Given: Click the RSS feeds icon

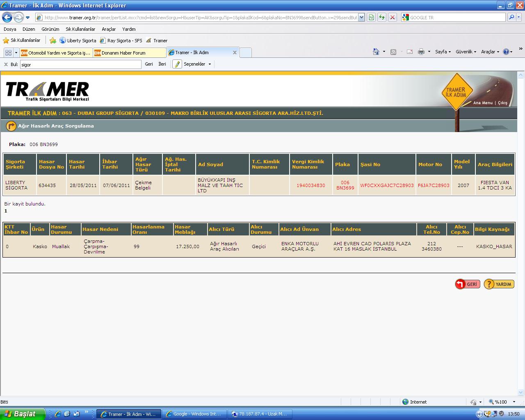Looking at the screenshot, I should click(x=393, y=52).
